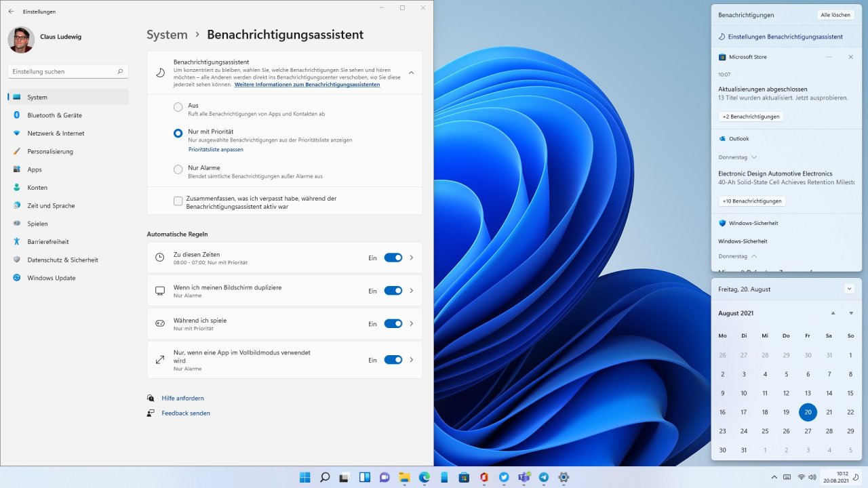Screen dimensions: 868x488
Task: Open System in settings sidebar
Action: 68,97
